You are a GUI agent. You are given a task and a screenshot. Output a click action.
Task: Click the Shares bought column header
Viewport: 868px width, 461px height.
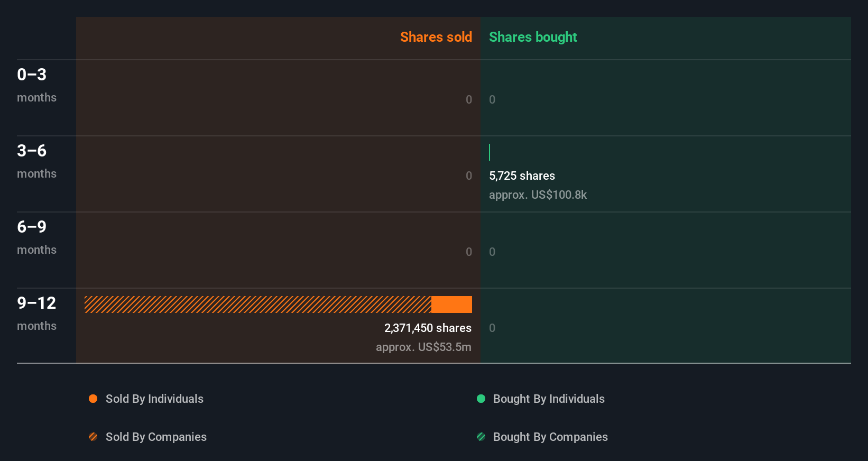533,37
